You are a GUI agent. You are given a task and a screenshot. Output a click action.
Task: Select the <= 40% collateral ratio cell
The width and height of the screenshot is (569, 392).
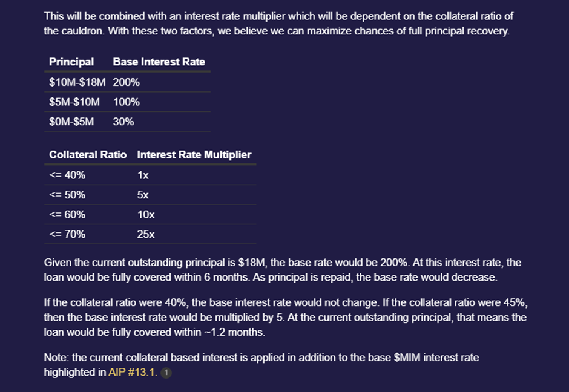67,175
